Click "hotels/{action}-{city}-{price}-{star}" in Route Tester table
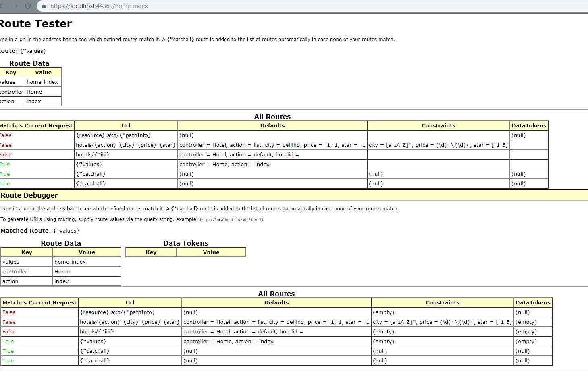The width and height of the screenshot is (588, 375). click(x=126, y=145)
